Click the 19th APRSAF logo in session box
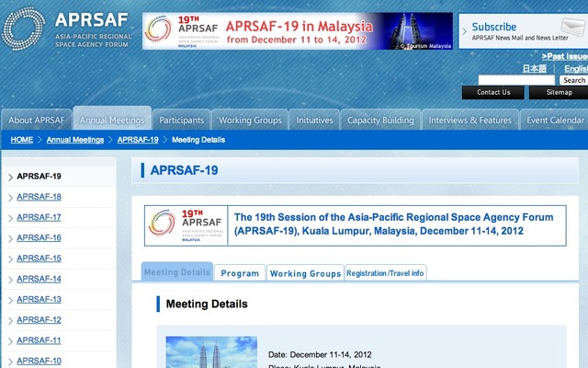 click(x=186, y=225)
